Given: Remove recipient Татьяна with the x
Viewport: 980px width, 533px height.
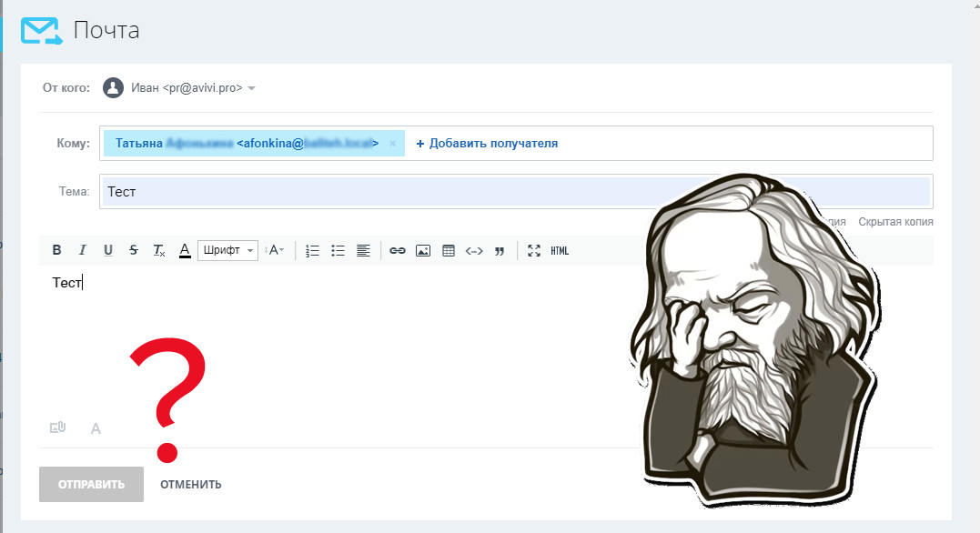Looking at the screenshot, I should click(392, 144).
